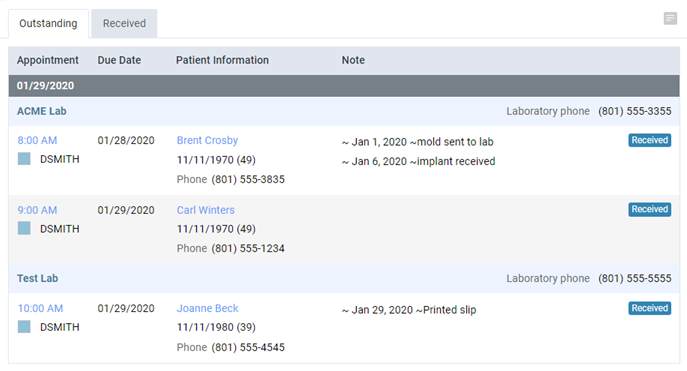Click the blue color square for Carl Winters' appointment
Image resolution: width=687 pixels, height=371 pixels.
tap(24, 228)
